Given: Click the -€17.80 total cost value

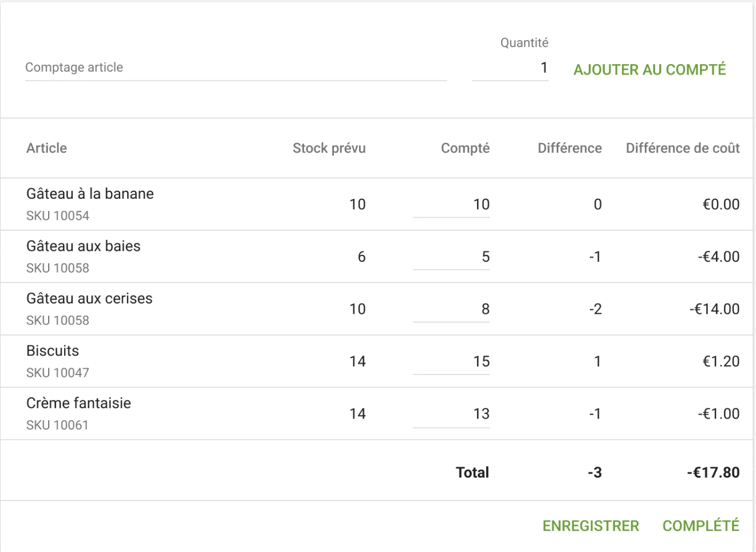Looking at the screenshot, I should (714, 472).
